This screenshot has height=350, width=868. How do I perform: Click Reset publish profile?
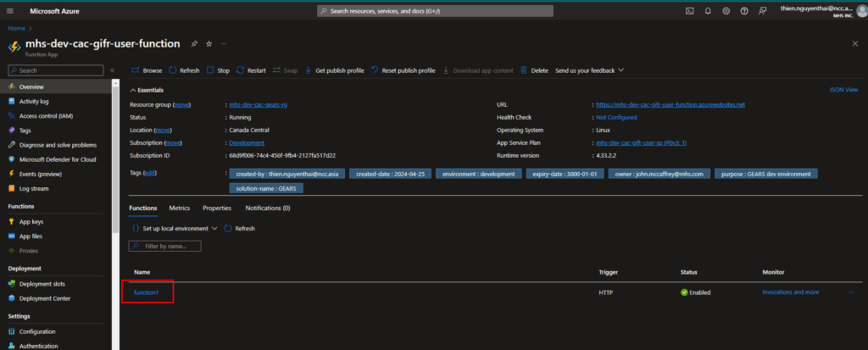tap(403, 70)
